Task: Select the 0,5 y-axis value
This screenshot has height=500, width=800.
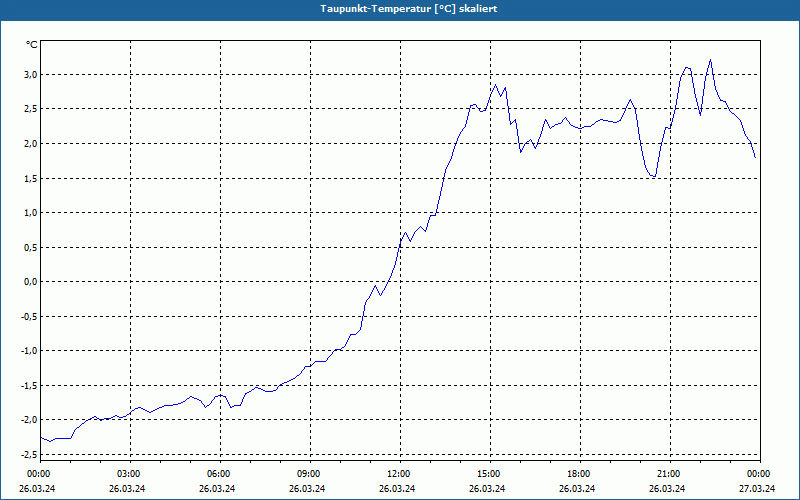Action: click(x=31, y=247)
